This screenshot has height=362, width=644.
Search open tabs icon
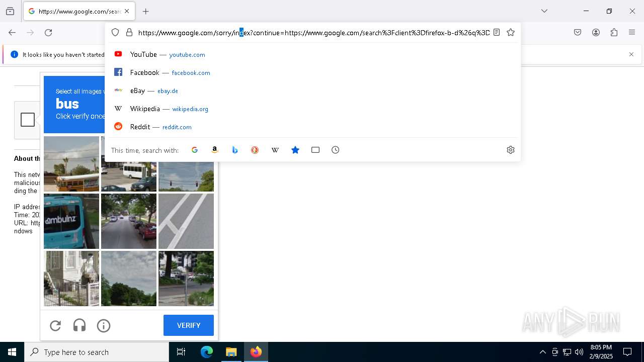pyautogui.click(x=315, y=150)
